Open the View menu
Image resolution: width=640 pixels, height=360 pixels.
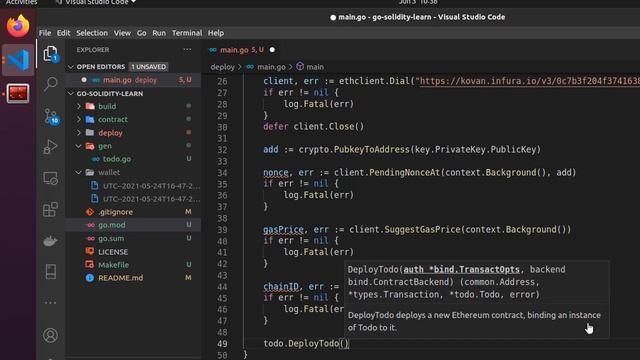click(122, 33)
